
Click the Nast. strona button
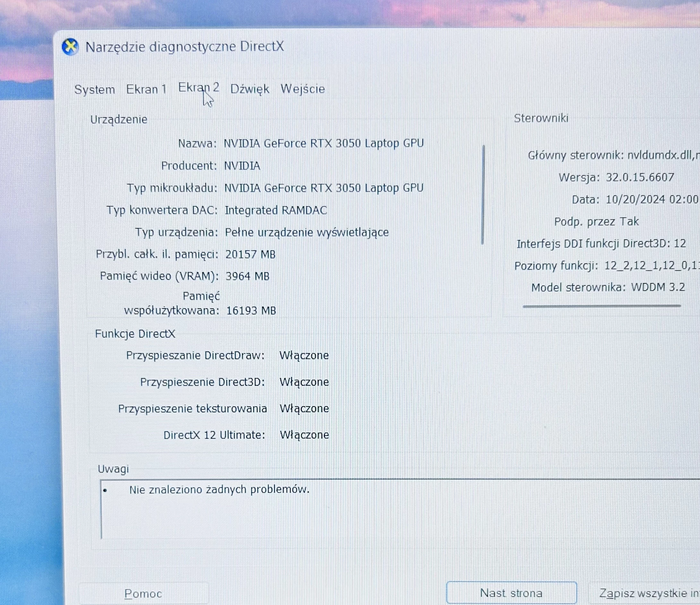[511, 593]
